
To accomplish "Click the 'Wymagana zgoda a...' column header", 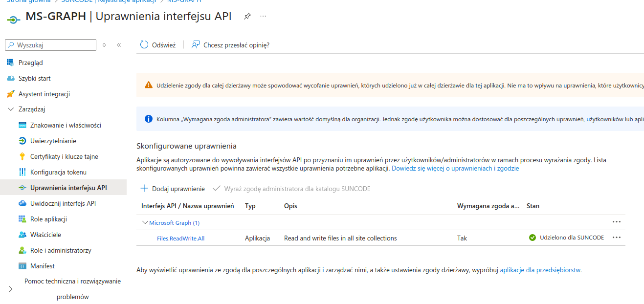I will pos(488,206).
